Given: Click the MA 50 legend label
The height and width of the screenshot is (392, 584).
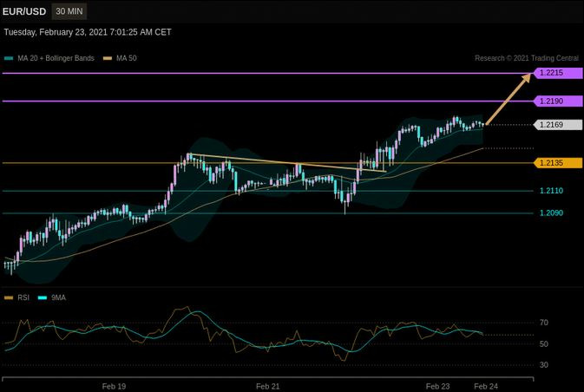Looking at the screenshot, I should [127, 58].
